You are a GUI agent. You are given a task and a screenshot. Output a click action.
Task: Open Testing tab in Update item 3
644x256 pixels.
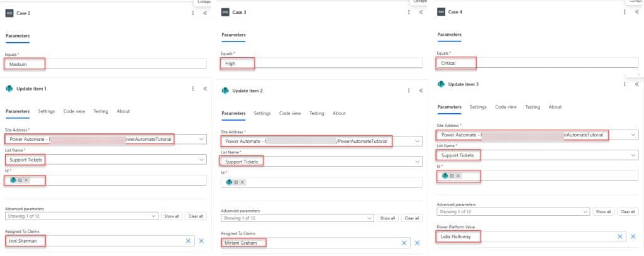(x=533, y=107)
